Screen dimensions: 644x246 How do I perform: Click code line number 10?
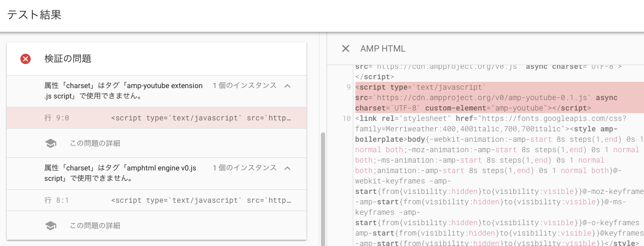tap(346, 118)
